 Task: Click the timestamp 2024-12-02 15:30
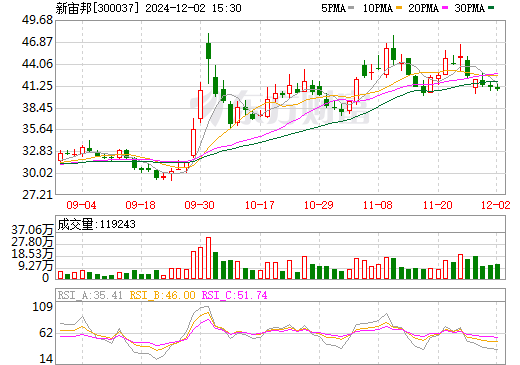click(x=193, y=8)
